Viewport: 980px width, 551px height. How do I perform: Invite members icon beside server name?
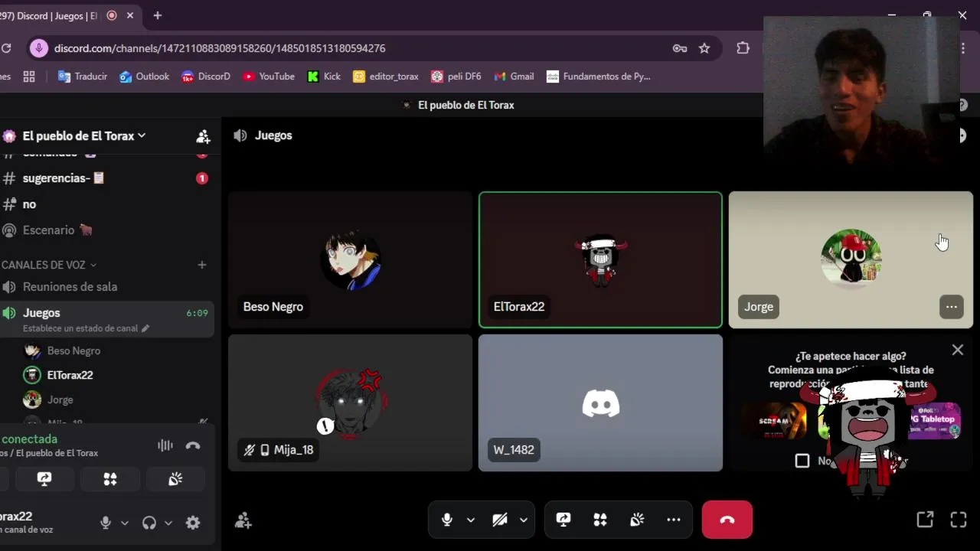[x=203, y=136]
